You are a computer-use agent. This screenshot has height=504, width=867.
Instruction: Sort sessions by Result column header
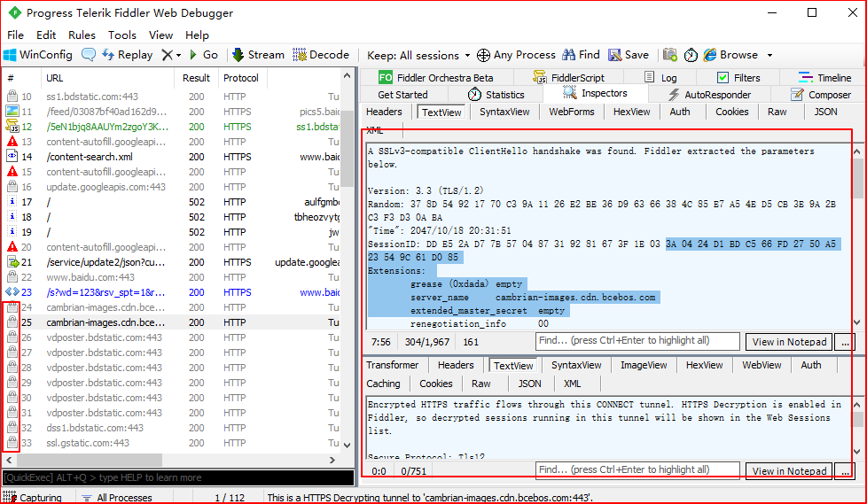click(x=196, y=78)
